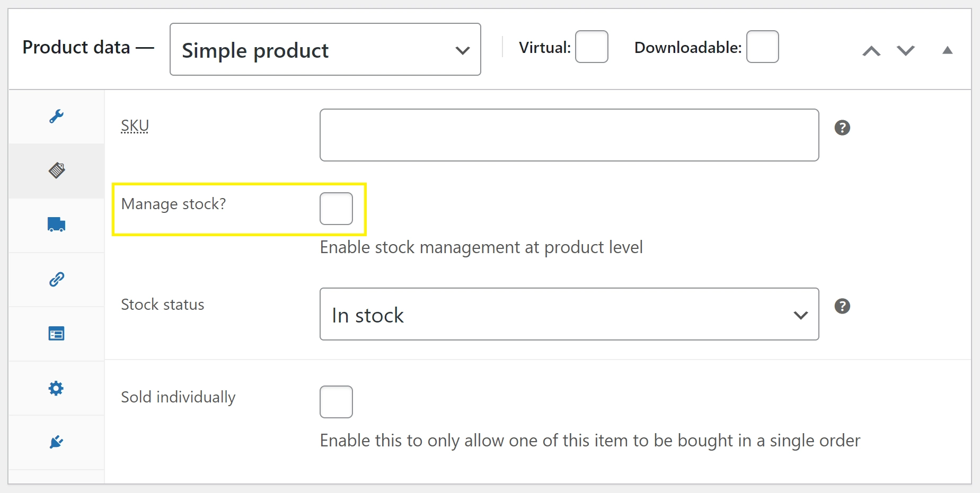Open the General tab wrench icon
The width and height of the screenshot is (980, 493).
pos(56,116)
